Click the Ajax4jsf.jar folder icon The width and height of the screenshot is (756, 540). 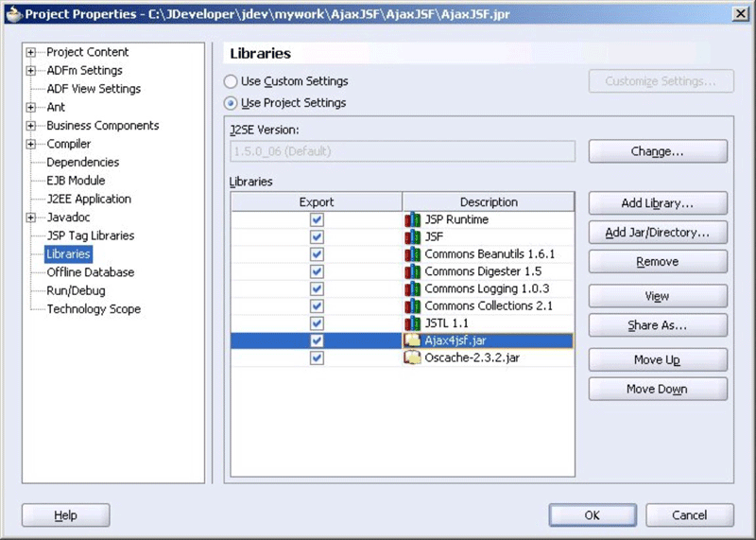pyautogui.click(x=412, y=340)
